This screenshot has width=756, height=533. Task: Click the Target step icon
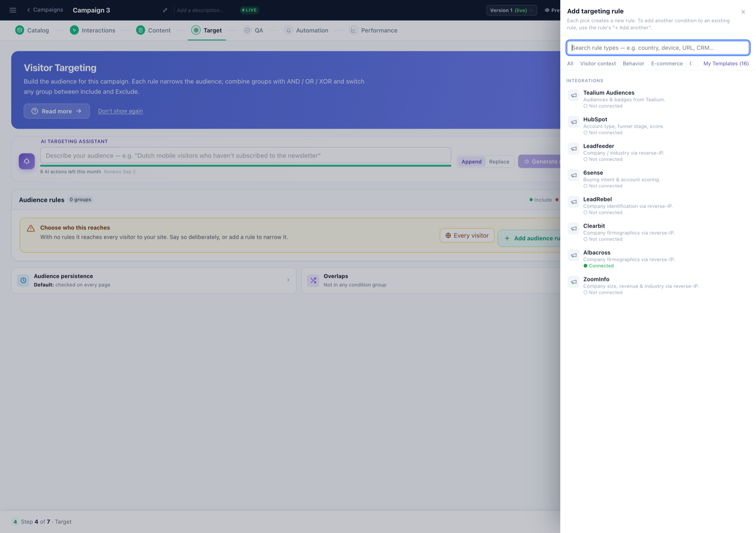196,30
